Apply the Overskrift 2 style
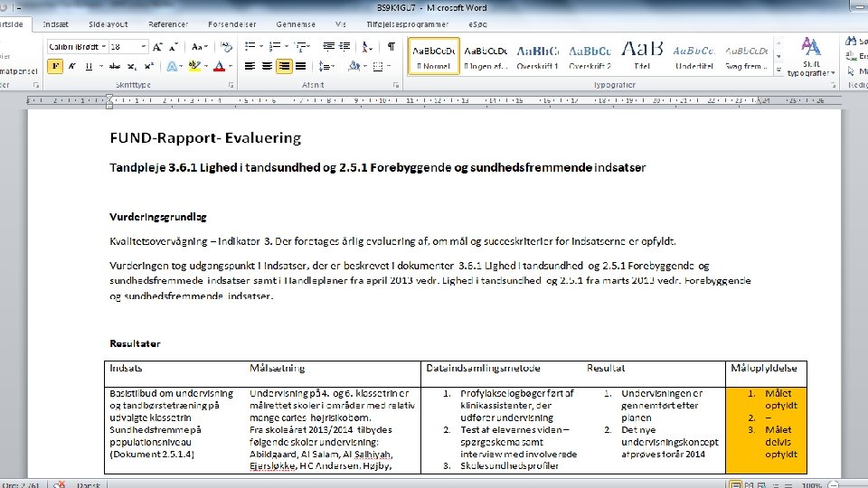Viewport: 868px width, 488px height. tap(590, 56)
